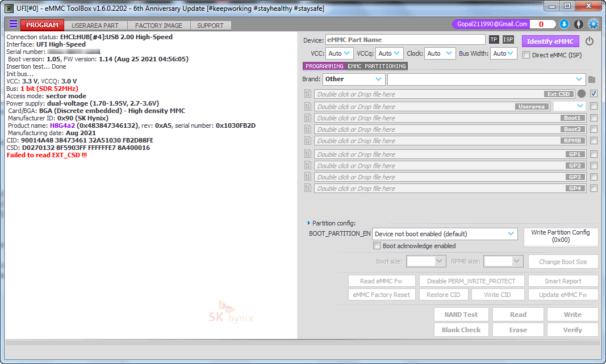Select the EMMC PARTITIONING sub-tab

click(377, 66)
